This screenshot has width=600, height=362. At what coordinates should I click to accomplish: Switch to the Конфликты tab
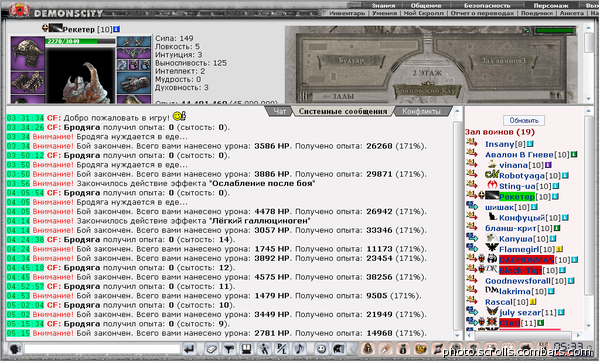point(422,111)
